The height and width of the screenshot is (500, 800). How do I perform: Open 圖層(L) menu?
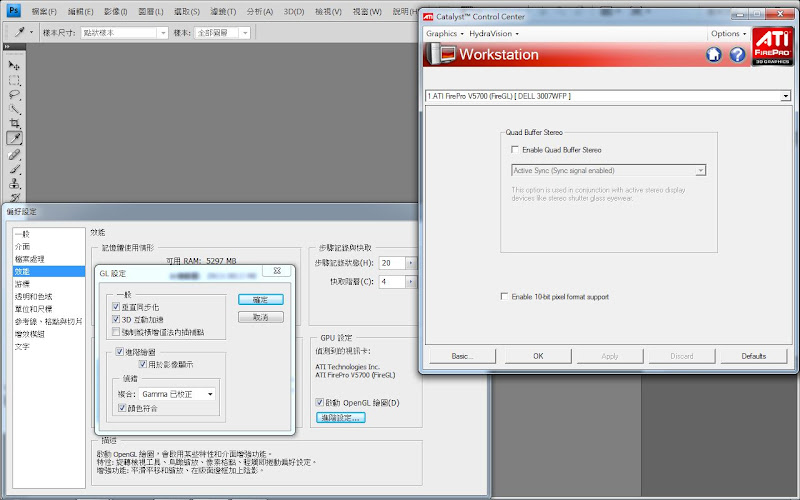click(151, 11)
